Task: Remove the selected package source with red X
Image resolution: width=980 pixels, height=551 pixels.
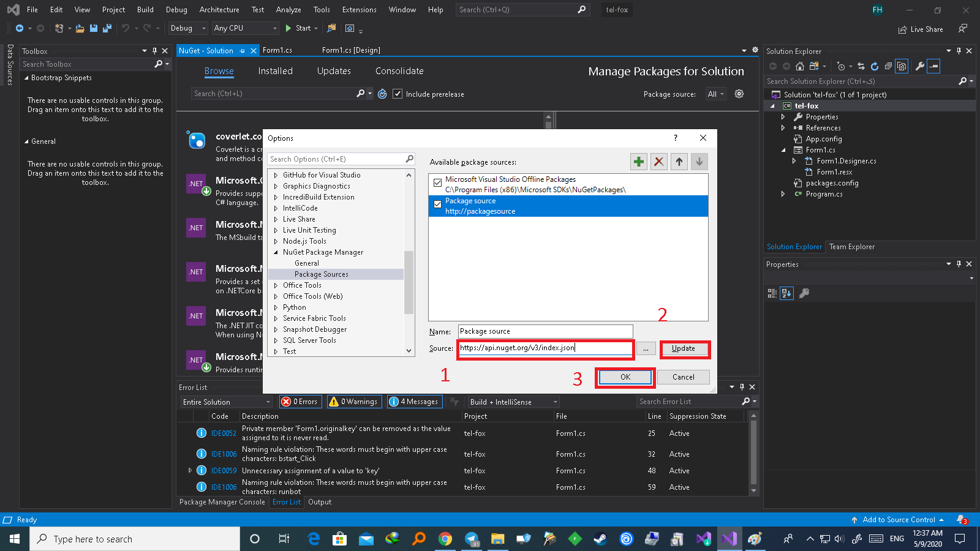Action: [x=659, y=162]
